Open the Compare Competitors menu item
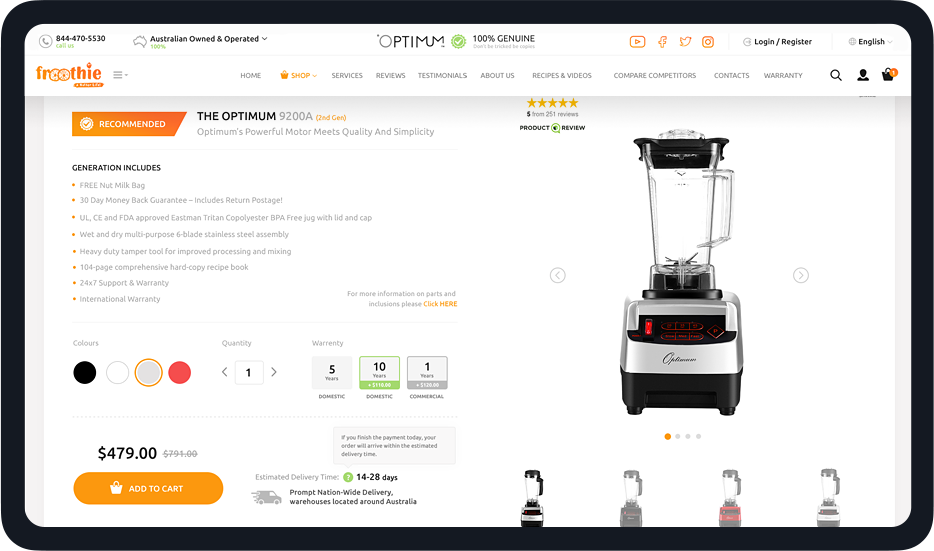The height and width of the screenshot is (551, 934). [655, 76]
